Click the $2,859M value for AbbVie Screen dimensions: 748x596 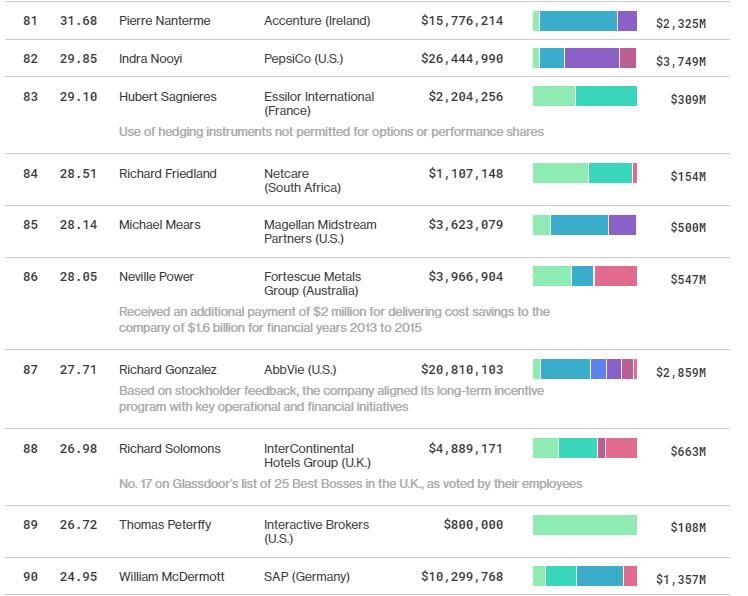[x=680, y=372]
